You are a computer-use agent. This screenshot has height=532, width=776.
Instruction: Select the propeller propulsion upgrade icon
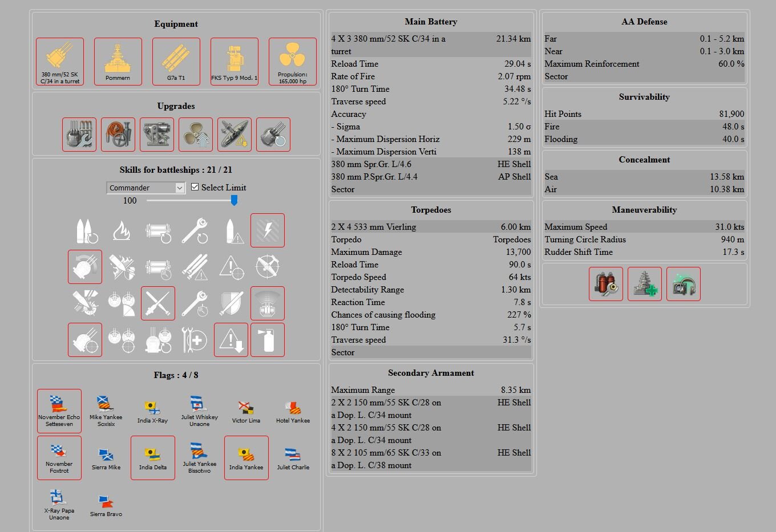click(195, 135)
